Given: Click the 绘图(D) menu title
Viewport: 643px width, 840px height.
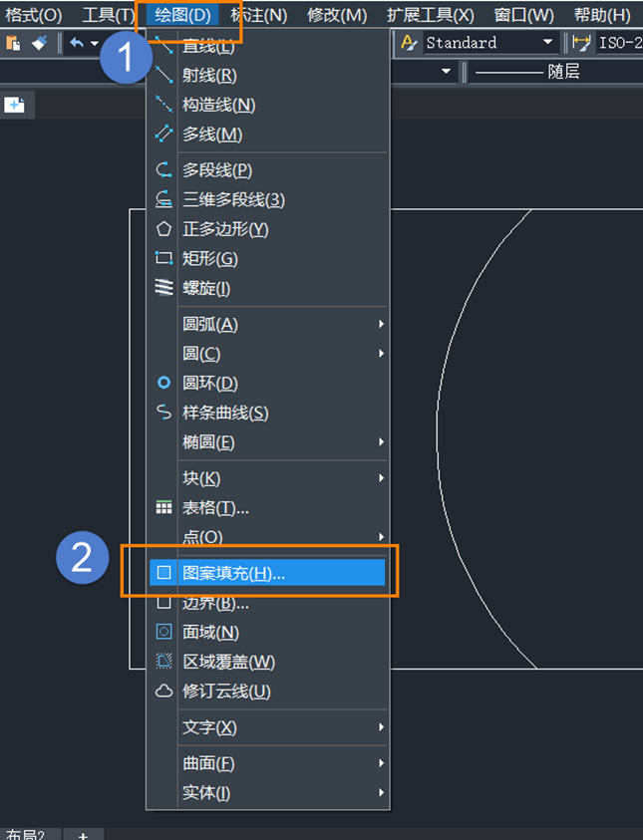Looking at the screenshot, I should point(182,15).
